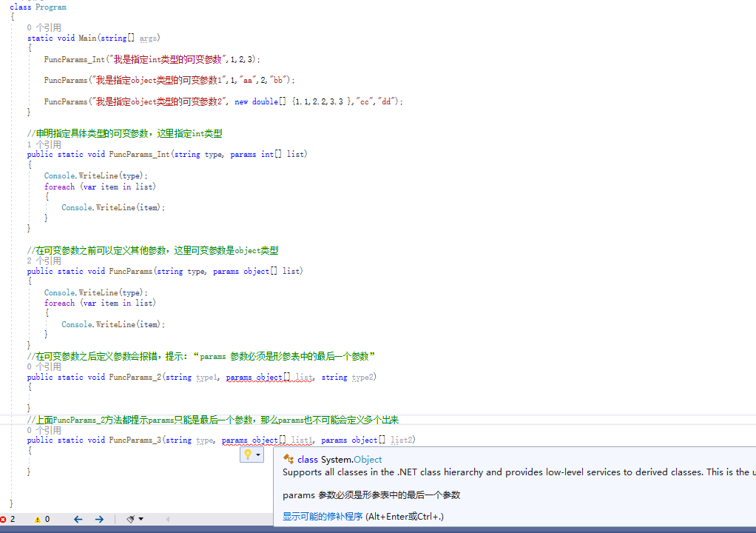Click the 'type2' parameter in FuncParams_2

362,378
